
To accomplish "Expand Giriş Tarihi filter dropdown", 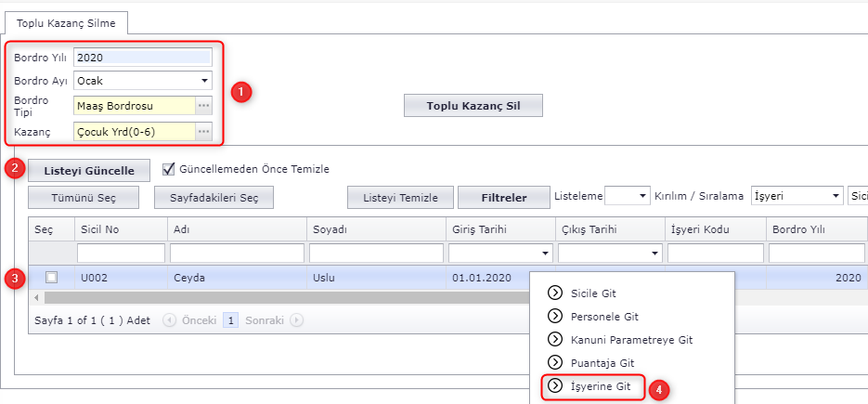I will point(543,254).
